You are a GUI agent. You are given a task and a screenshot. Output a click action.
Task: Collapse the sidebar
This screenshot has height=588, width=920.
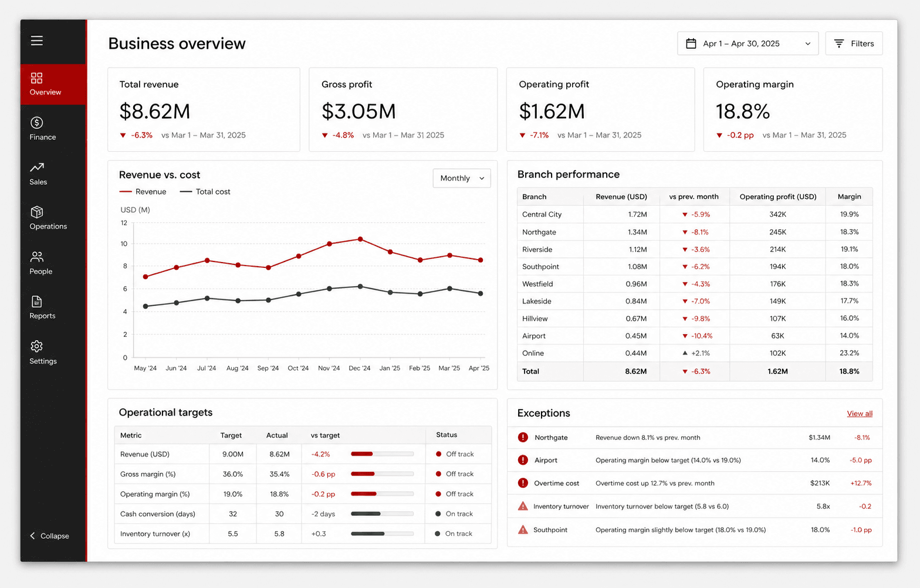point(49,536)
